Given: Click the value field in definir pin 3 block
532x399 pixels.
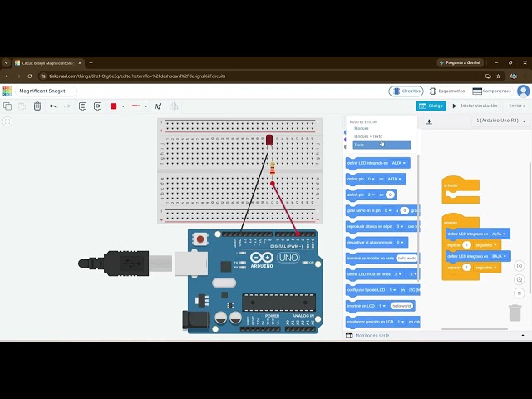Looking at the screenshot, I should (x=390, y=195).
